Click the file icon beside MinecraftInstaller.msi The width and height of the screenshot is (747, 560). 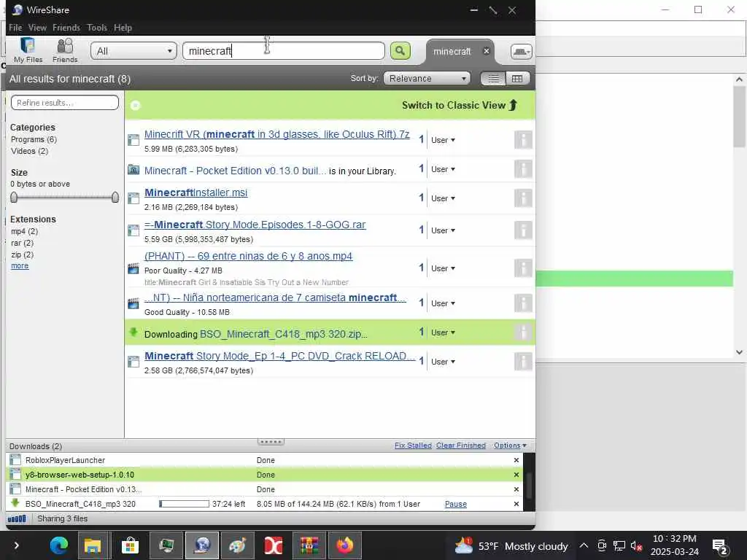[x=133, y=198]
